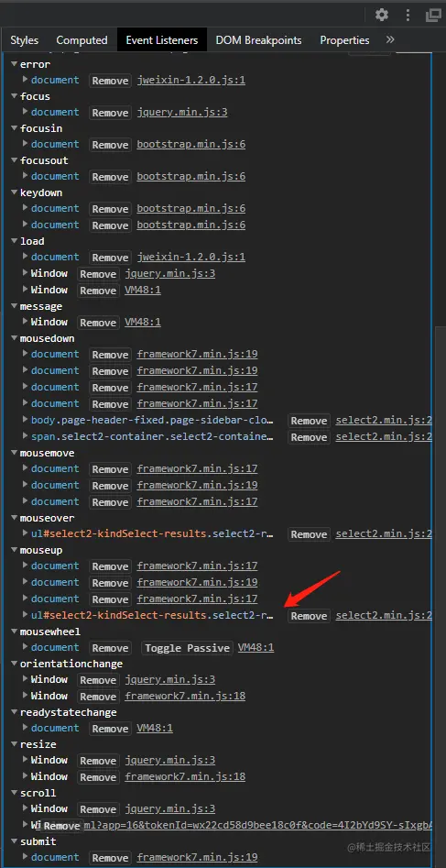Open the three-dot customize DevTools menu
446x868 pixels.
tap(408, 15)
